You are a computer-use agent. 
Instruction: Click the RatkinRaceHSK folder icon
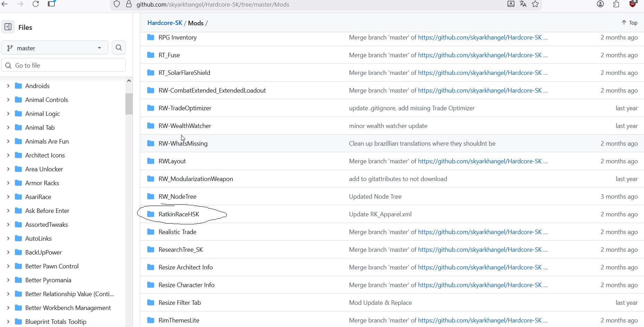(151, 214)
